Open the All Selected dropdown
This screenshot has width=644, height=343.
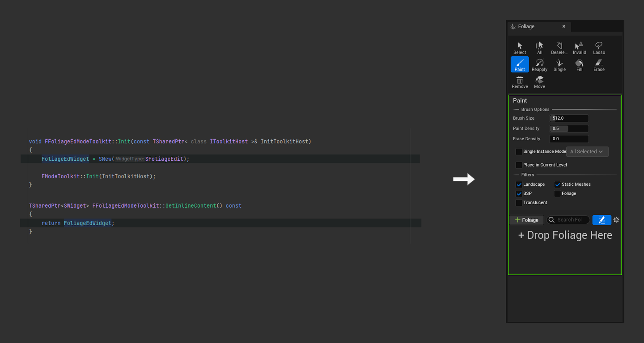pyautogui.click(x=587, y=152)
